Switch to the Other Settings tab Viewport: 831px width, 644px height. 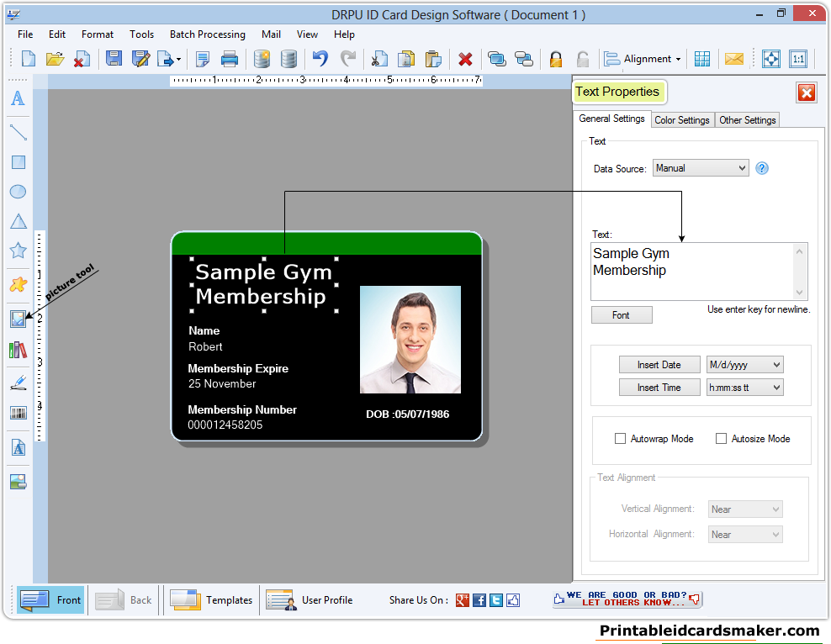coord(747,120)
